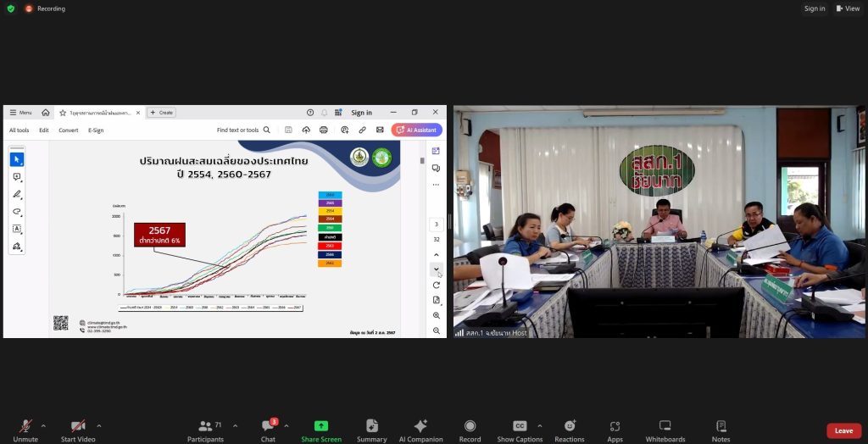Zoom in on the PDF
This screenshot has height=444, width=868.
pos(437,315)
